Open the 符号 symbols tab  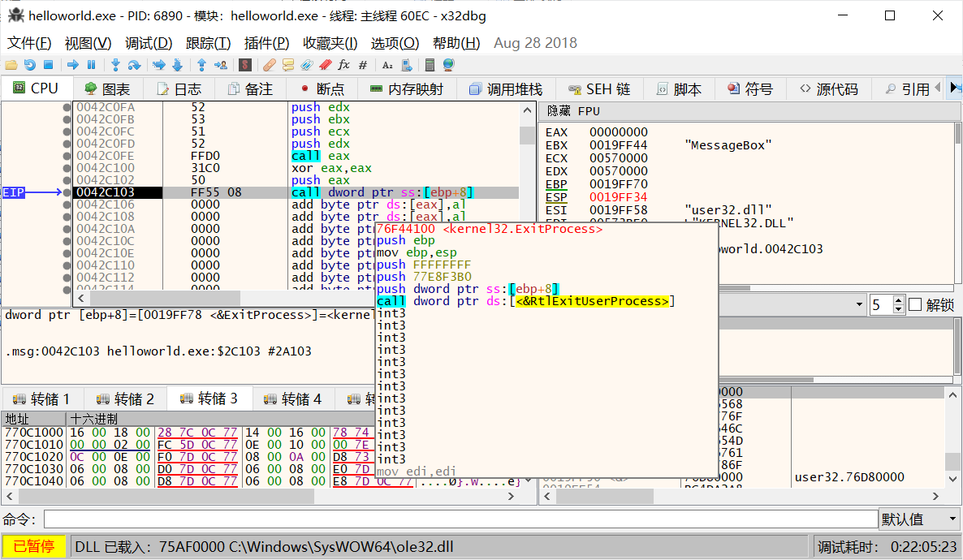(x=750, y=89)
